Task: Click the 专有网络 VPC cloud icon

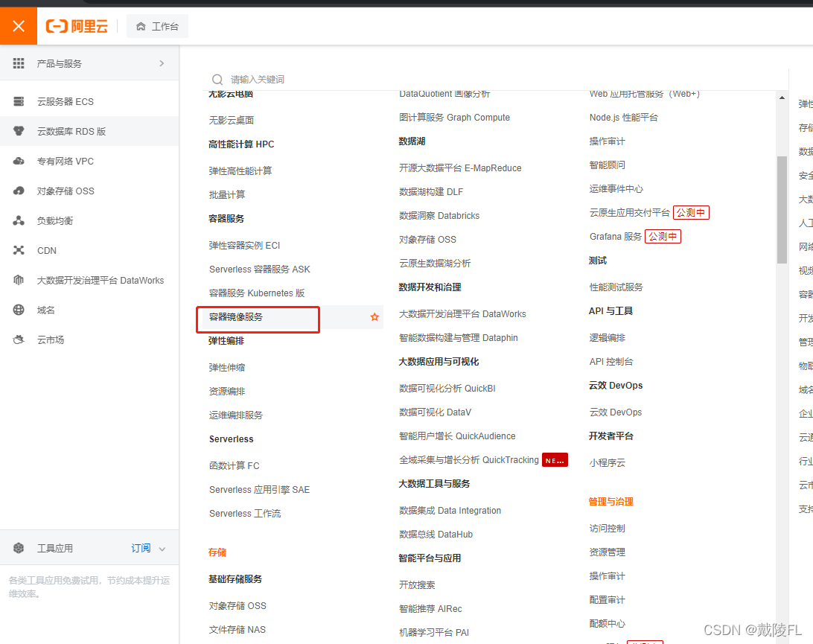Action: [x=19, y=162]
